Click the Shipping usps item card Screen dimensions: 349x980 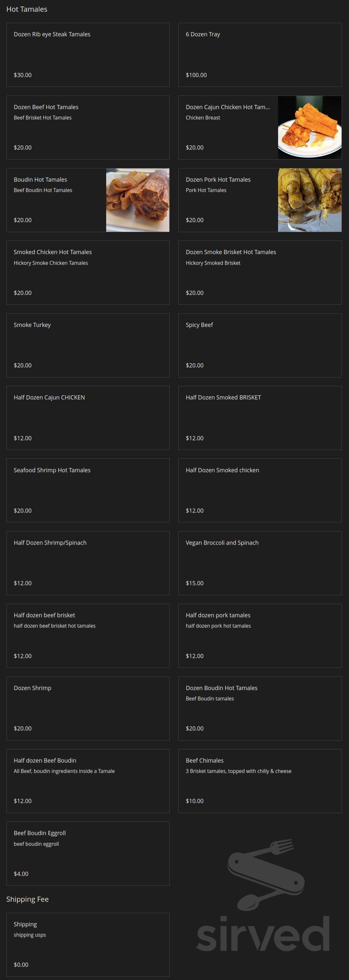click(88, 945)
